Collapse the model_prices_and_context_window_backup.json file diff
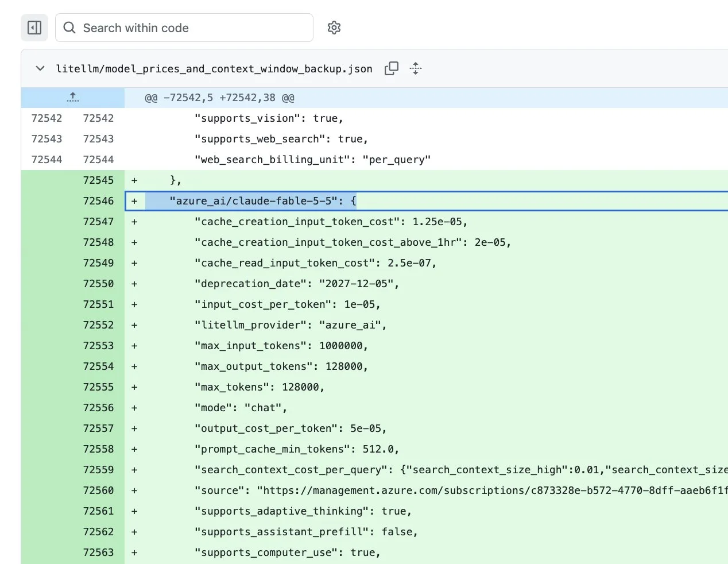This screenshot has height=564, width=728. point(40,68)
